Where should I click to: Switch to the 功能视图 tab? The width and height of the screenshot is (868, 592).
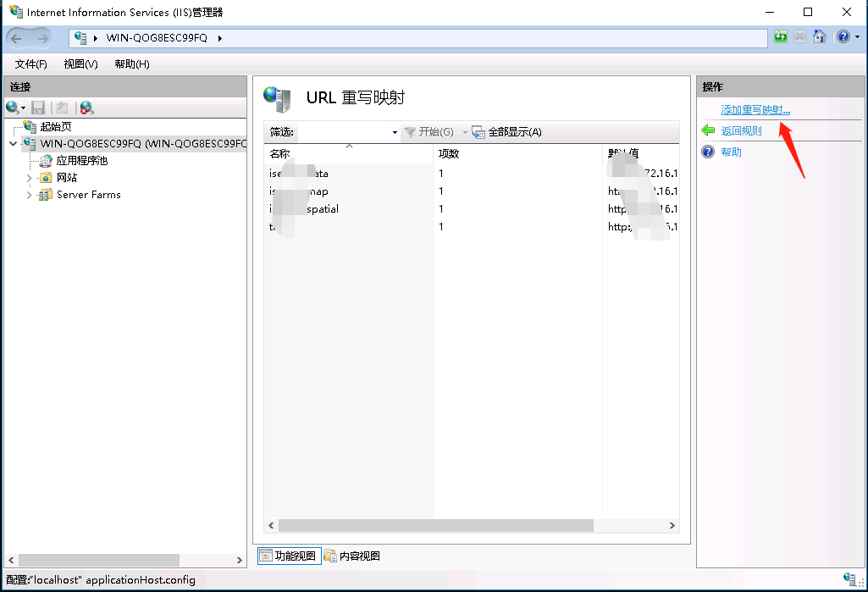tap(289, 556)
